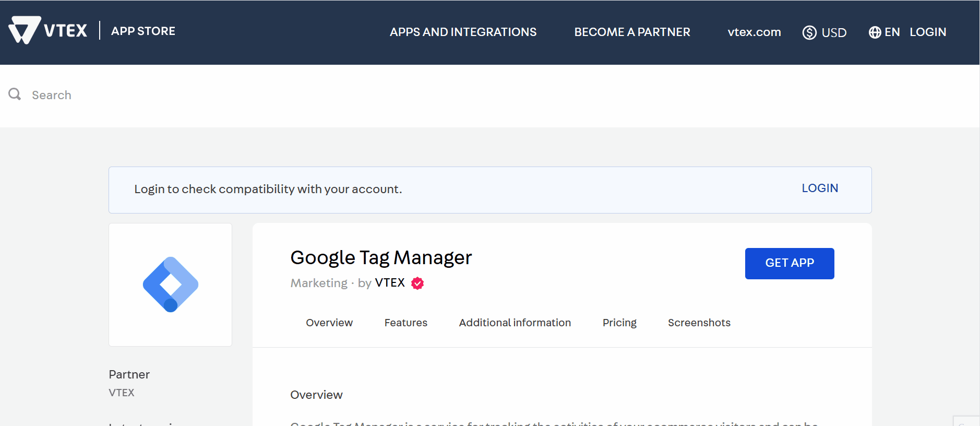This screenshot has height=426, width=980.
Task: Switch to the Screenshots tab
Action: coord(699,323)
